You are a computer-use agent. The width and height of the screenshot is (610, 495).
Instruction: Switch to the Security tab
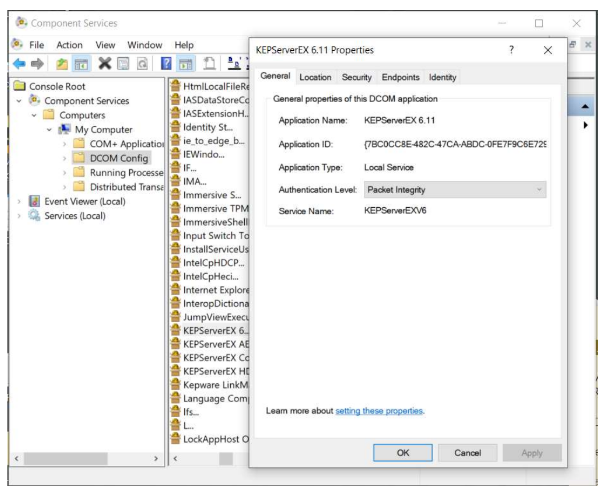(356, 77)
